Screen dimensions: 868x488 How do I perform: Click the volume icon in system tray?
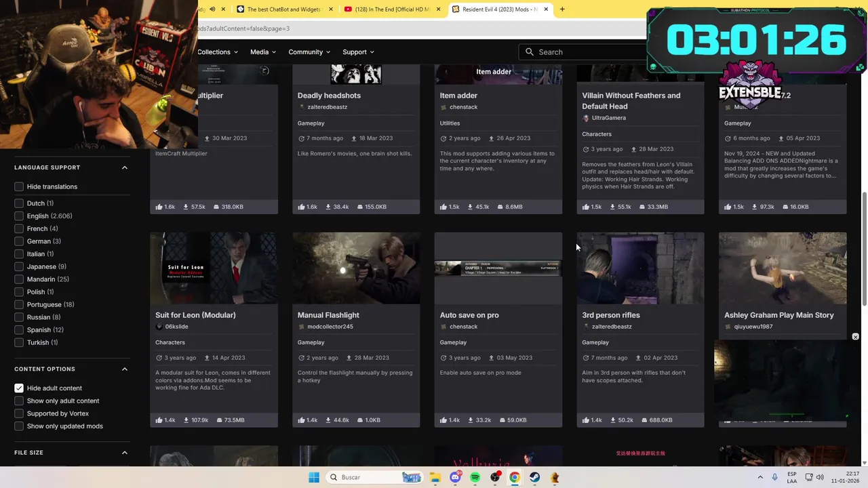(820, 477)
